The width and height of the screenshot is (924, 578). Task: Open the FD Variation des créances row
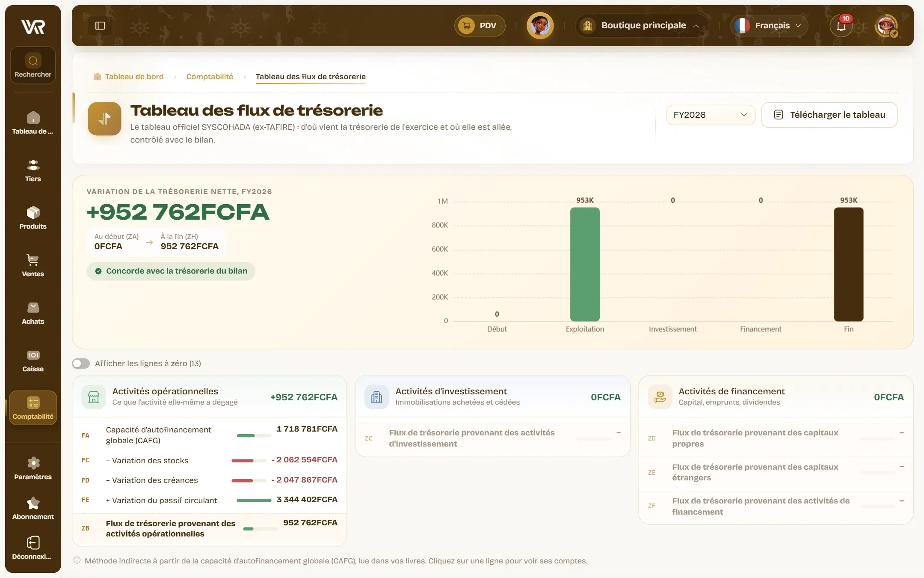point(210,480)
